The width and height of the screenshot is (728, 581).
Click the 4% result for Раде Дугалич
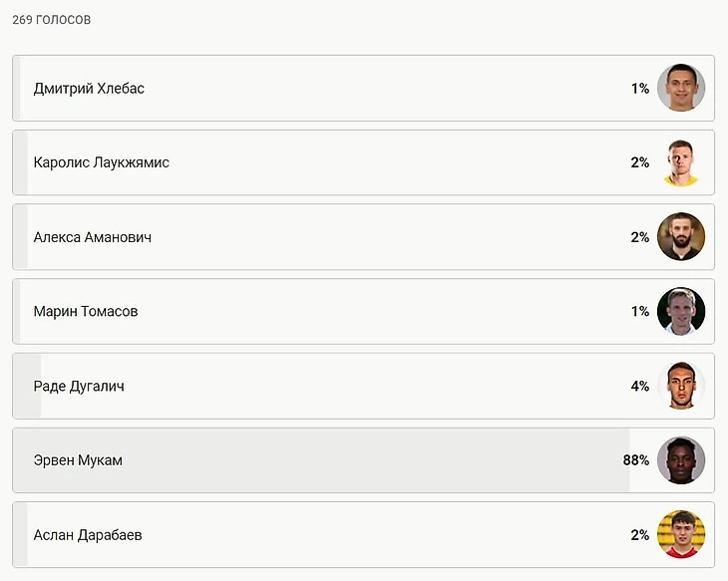tap(639, 387)
